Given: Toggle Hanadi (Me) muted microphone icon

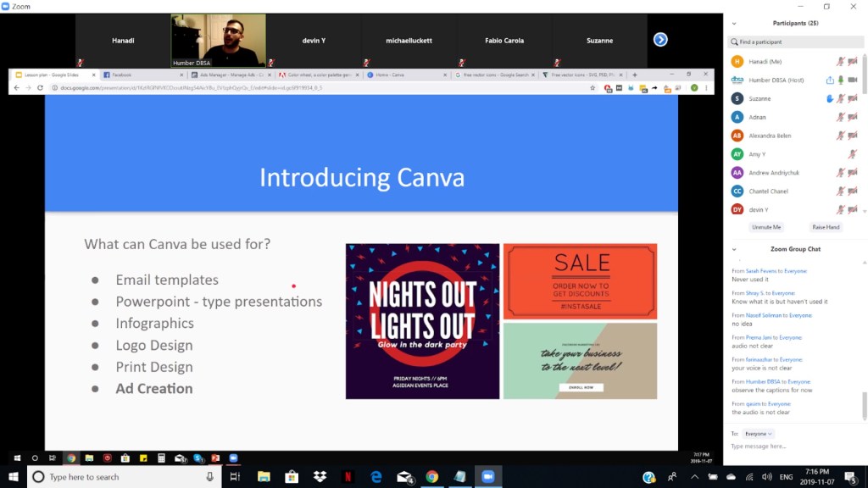Looking at the screenshot, I should pyautogui.click(x=840, y=61).
